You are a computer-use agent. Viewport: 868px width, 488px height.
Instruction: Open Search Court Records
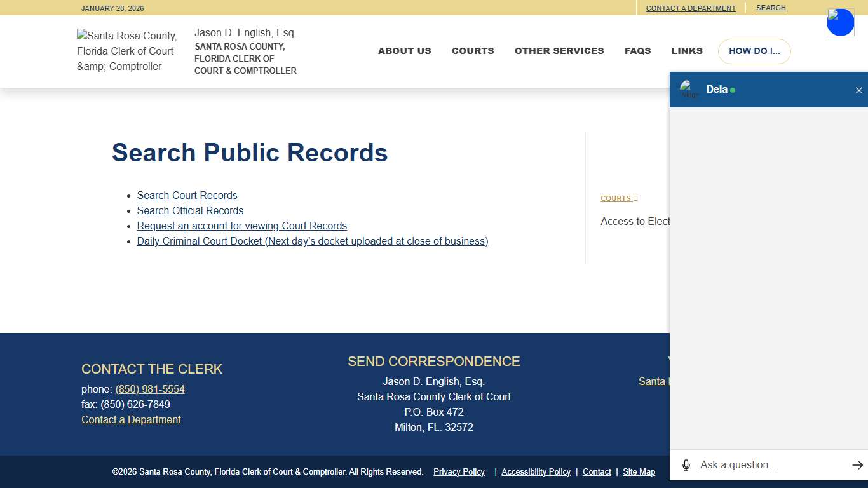187,195
